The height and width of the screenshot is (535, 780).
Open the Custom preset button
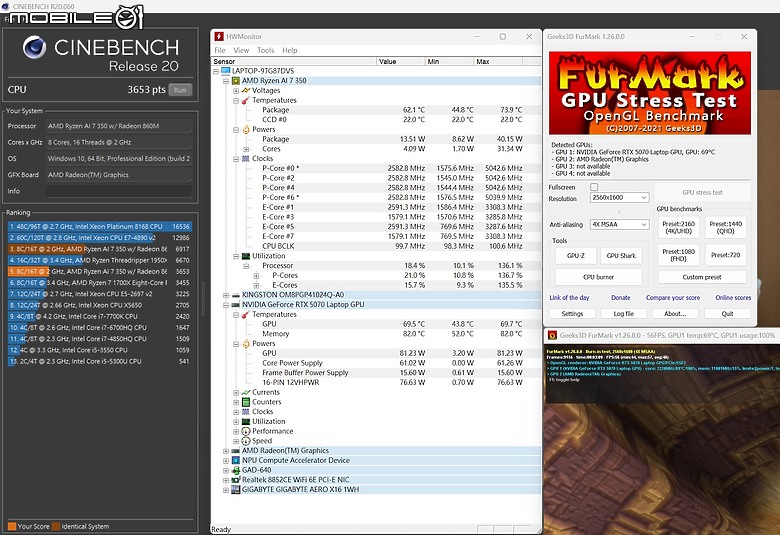pos(702,277)
